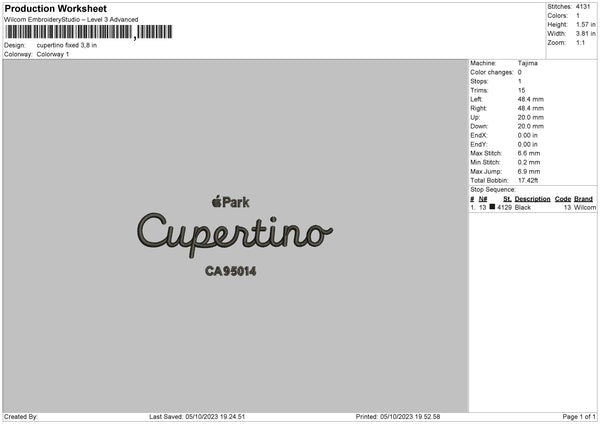Click the Height value 1.57 in
This screenshot has width=600, height=424.
[x=586, y=24]
